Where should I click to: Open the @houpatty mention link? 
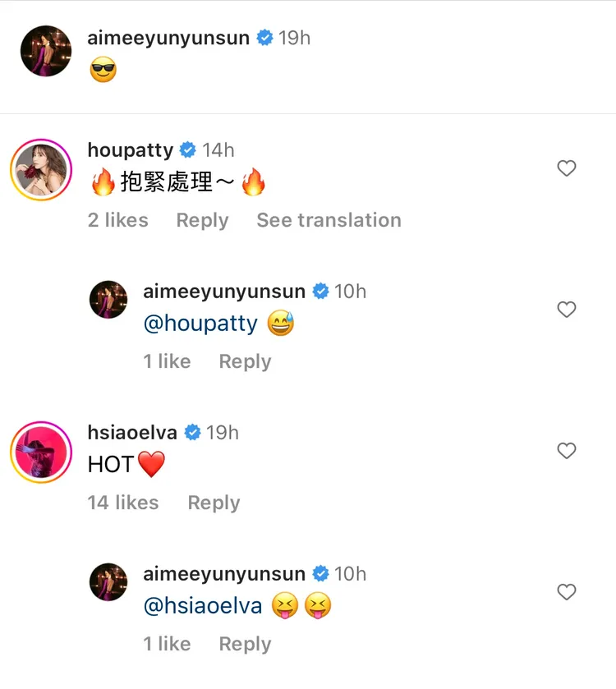pyautogui.click(x=200, y=324)
